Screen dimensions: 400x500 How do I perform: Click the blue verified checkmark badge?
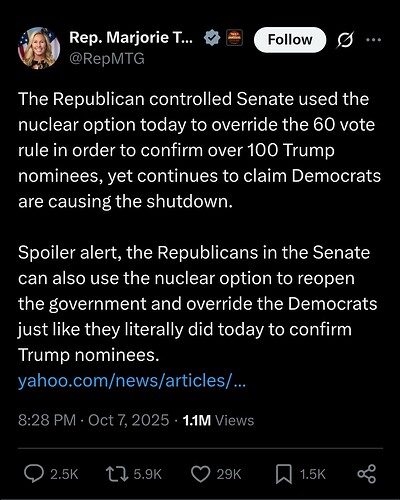click(x=212, y=38)
